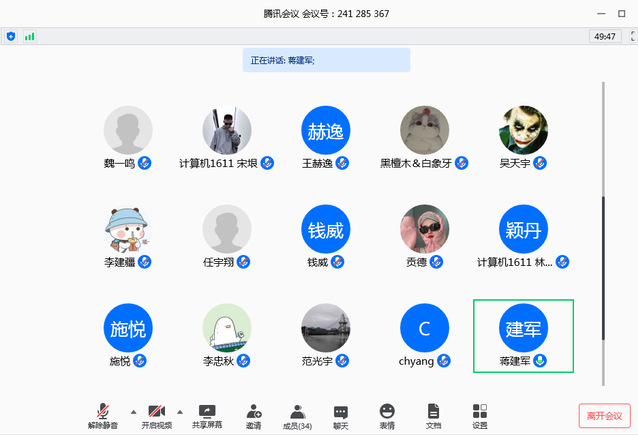Select 贡德 pink hoodie avatar

425,229
